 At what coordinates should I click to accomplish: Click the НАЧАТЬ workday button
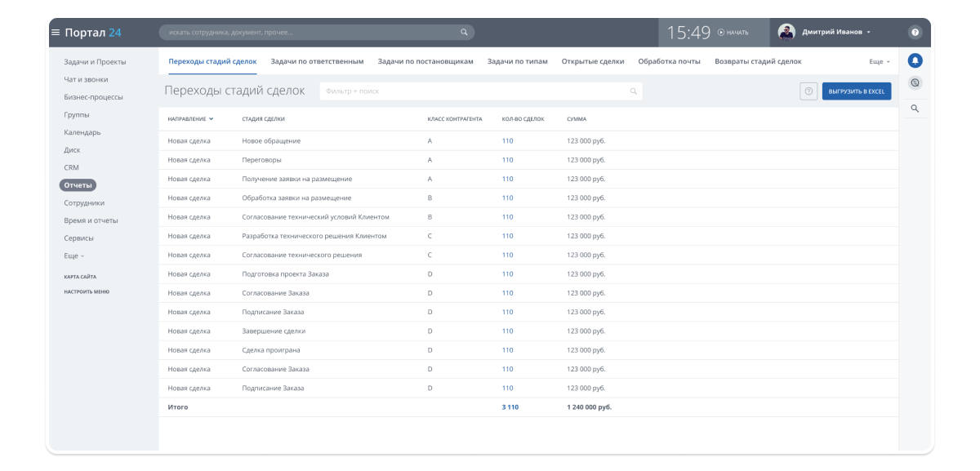[732, 33]
